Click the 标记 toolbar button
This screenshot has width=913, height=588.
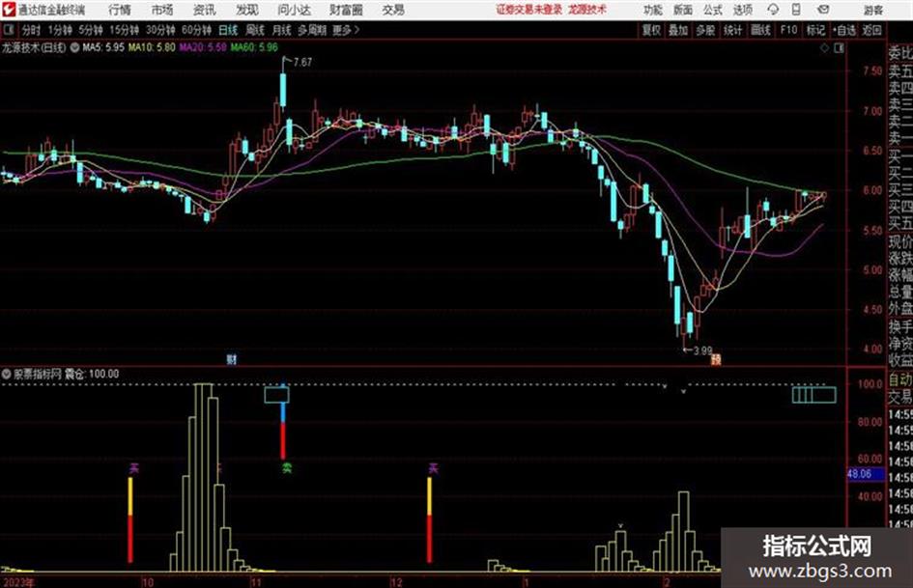point(815,30)
